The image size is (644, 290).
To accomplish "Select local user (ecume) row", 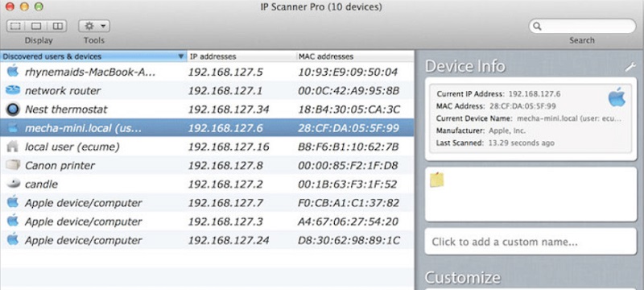I will point(207,147).
